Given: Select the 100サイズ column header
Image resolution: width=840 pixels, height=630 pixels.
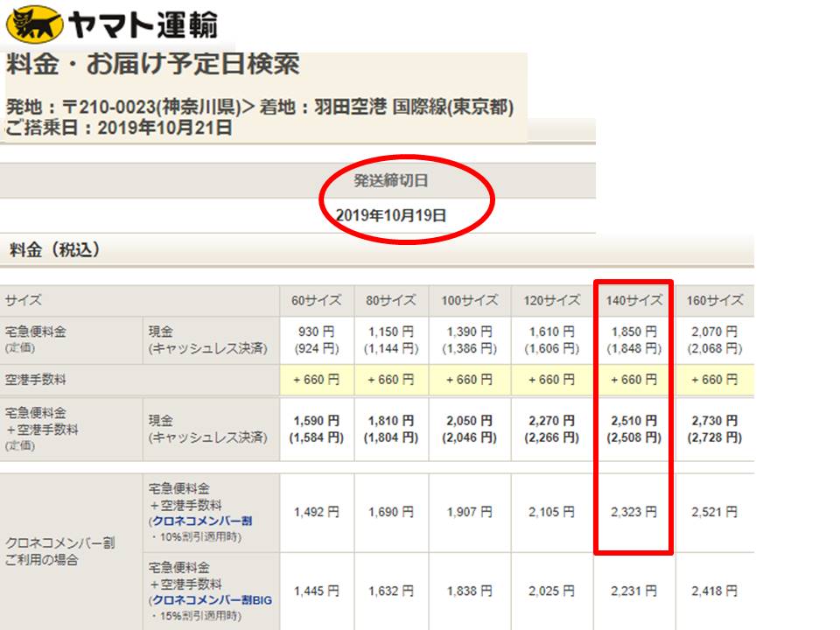Looking at the screenshot, I should [470, 300].
